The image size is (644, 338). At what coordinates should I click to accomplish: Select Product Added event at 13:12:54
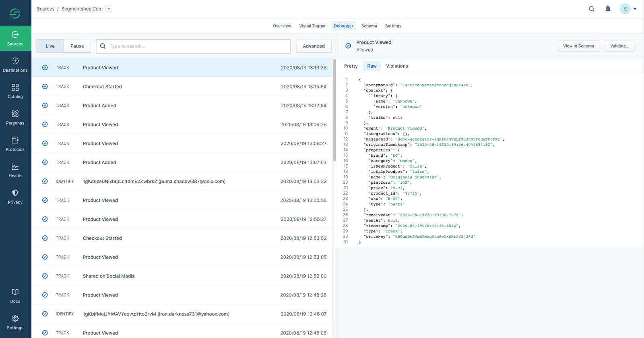click(x=182, y=106)
